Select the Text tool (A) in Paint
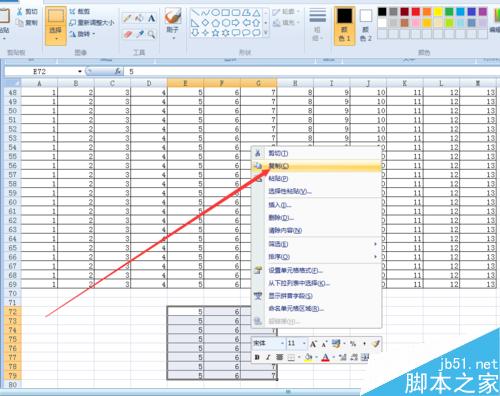The height and width of the screenshot is (396, 500). click(152, 18)
